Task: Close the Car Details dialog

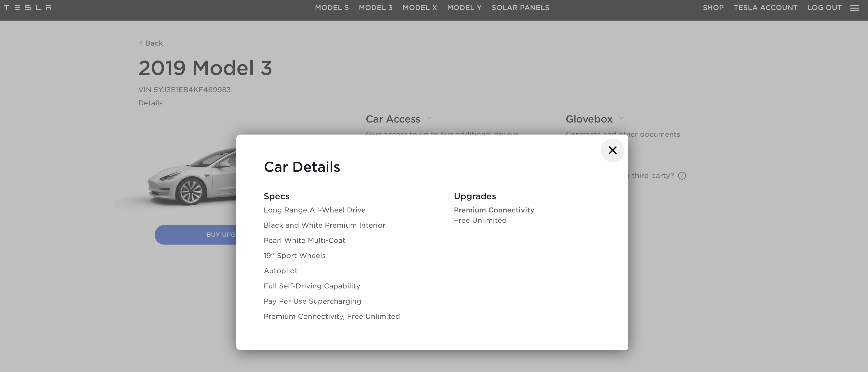Action: 612,150
